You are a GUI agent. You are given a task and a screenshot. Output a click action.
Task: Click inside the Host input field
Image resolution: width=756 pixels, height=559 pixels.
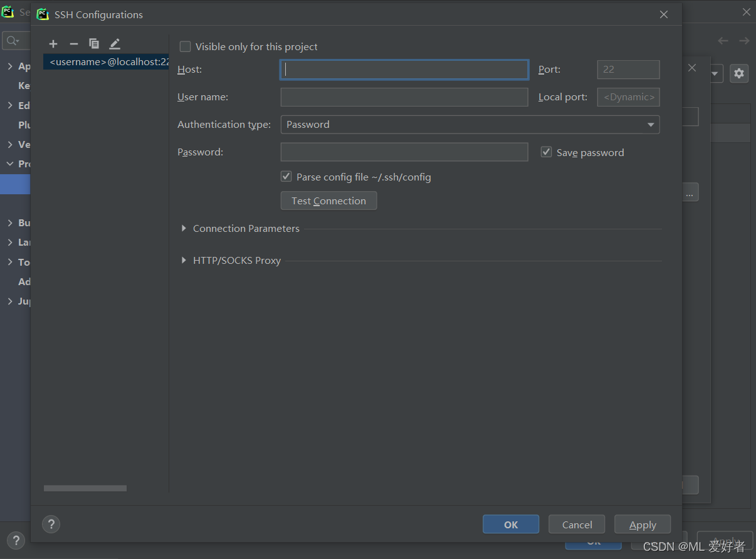[404, 70]
